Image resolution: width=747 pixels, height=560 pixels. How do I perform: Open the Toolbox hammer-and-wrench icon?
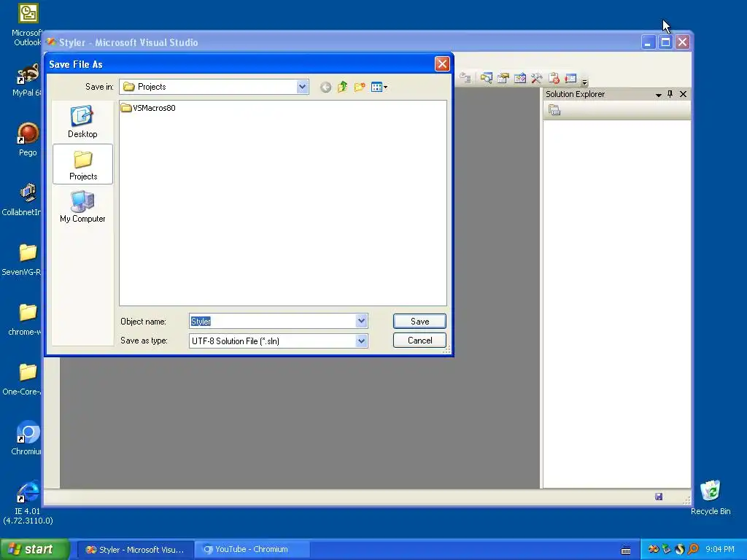coord(536,78)
